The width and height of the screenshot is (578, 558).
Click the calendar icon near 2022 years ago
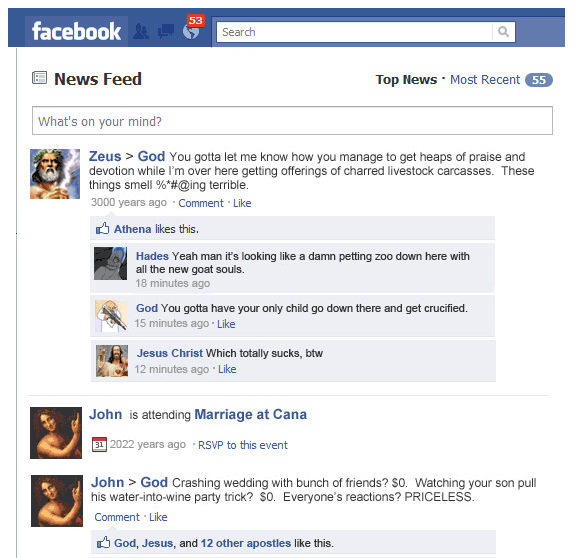pos(99,444)
